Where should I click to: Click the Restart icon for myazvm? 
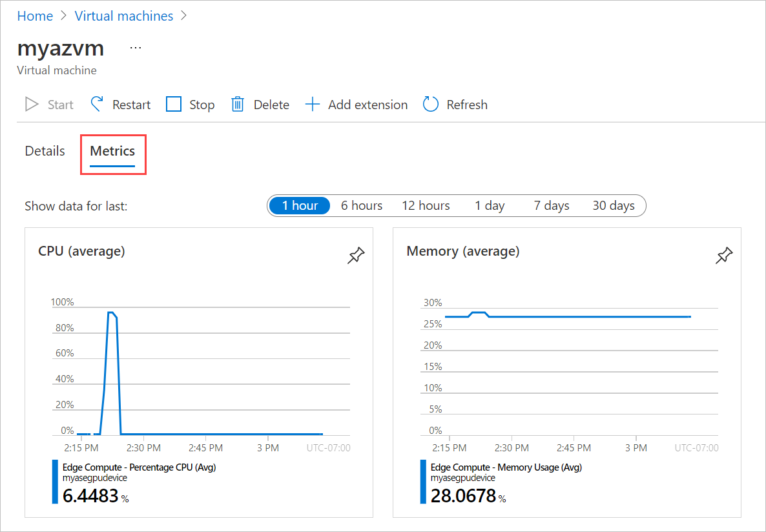96,104
